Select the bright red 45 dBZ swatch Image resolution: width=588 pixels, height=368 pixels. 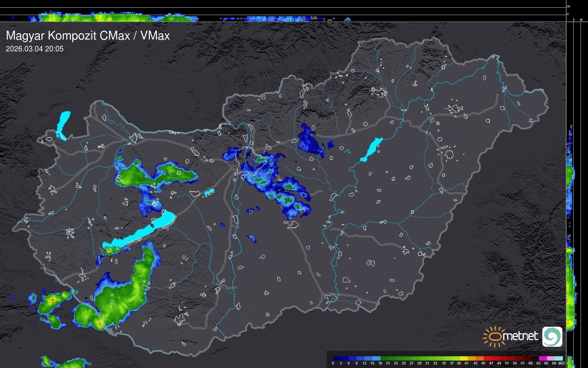tap(487, 358)
